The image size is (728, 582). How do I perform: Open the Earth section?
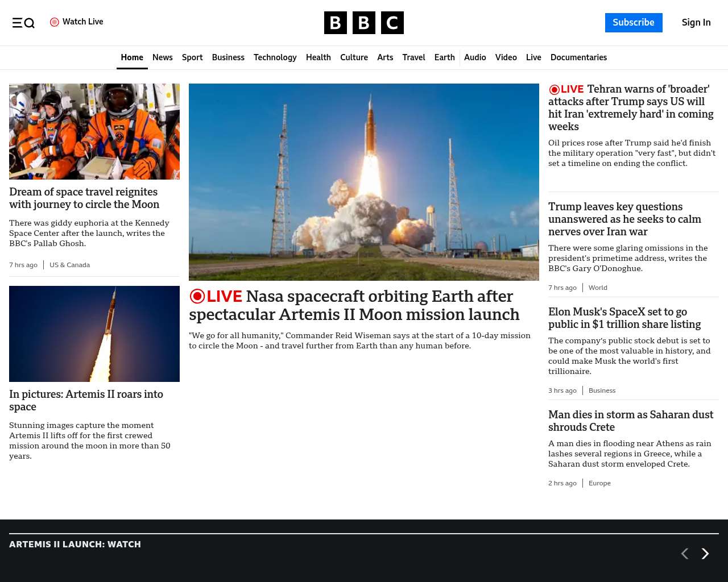click(x=444, y=57)
